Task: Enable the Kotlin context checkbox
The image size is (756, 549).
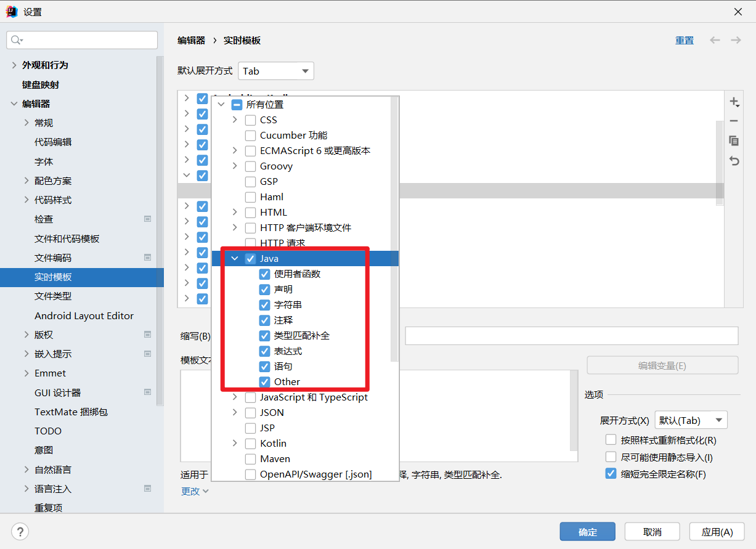Action: tap(250, 444)
